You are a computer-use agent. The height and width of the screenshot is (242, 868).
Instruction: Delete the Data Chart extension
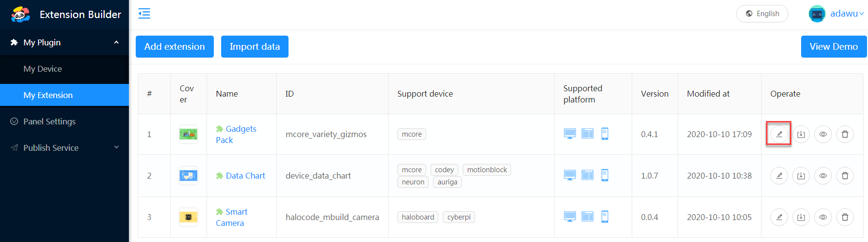click(x=845, y=176)
